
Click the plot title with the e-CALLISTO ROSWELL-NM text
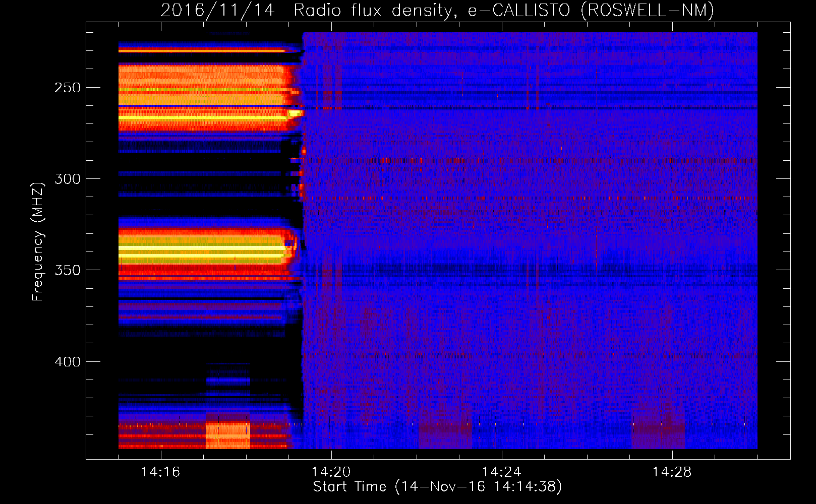coord(437,10)
